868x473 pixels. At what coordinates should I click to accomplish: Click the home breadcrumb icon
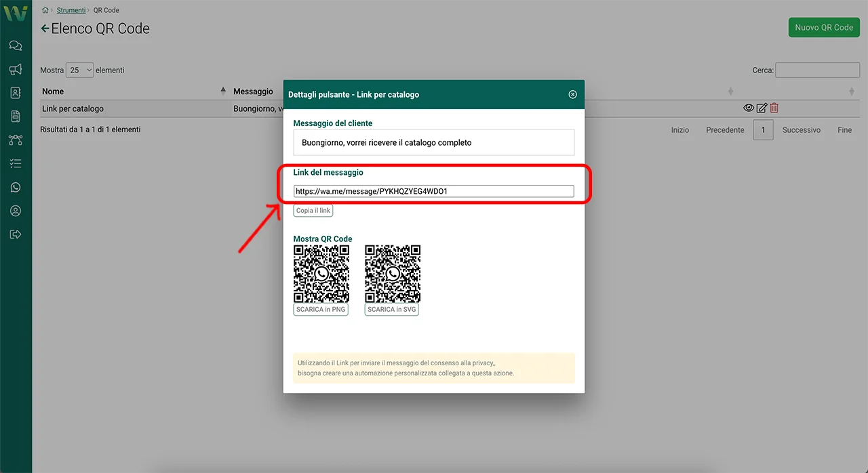coord(45,10)
